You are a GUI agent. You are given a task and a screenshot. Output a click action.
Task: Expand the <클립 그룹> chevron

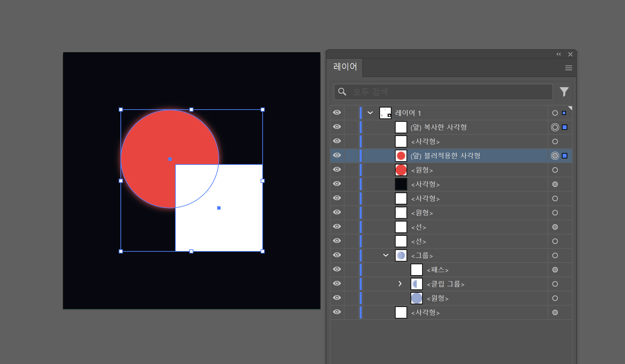(400, 284)
